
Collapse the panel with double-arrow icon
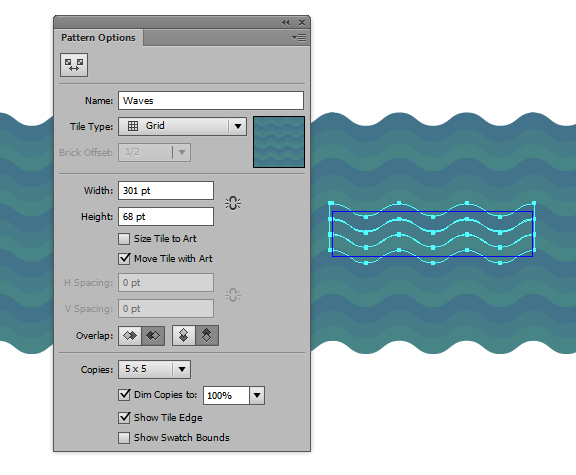(285, 23)
